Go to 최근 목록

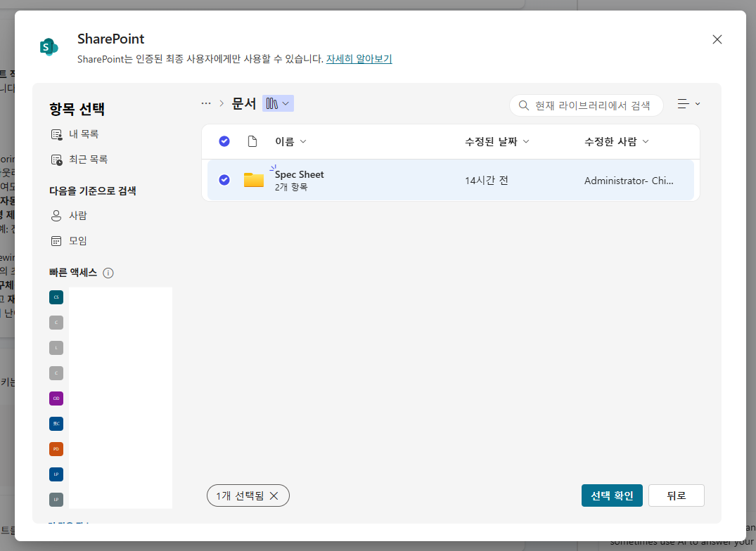pyautogui.click(x=79, y=160)
